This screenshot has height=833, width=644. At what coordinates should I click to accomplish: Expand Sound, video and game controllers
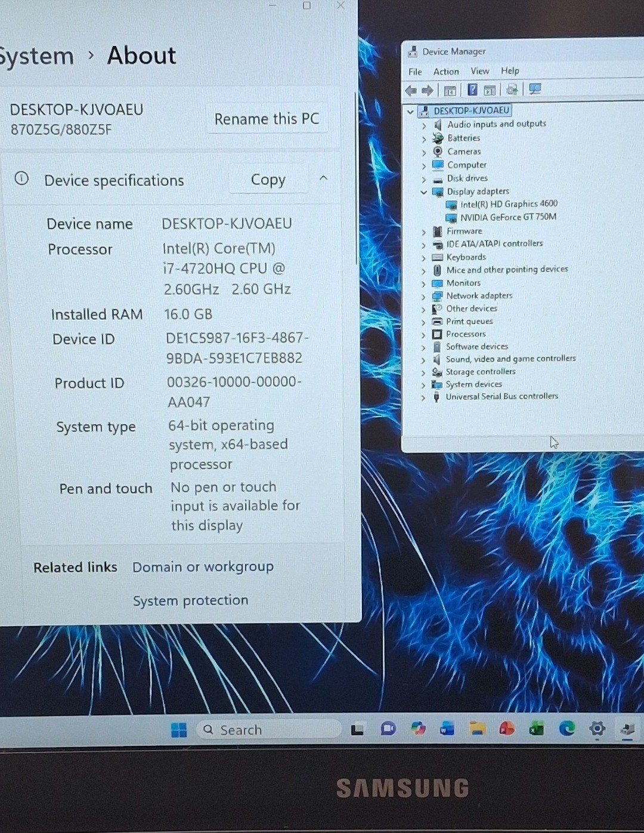coord(423,360)
